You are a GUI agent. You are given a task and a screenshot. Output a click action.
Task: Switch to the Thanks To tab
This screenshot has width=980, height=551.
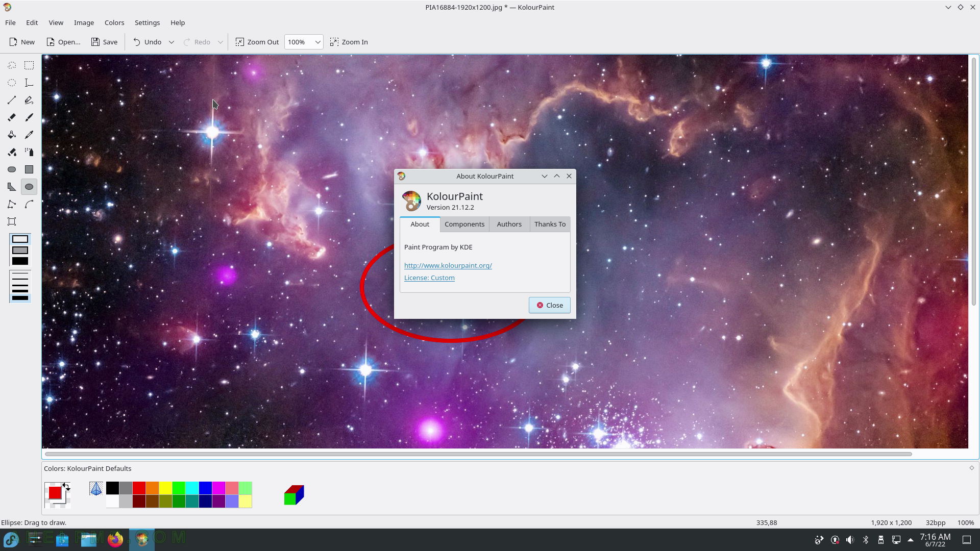tap(550, 224)
